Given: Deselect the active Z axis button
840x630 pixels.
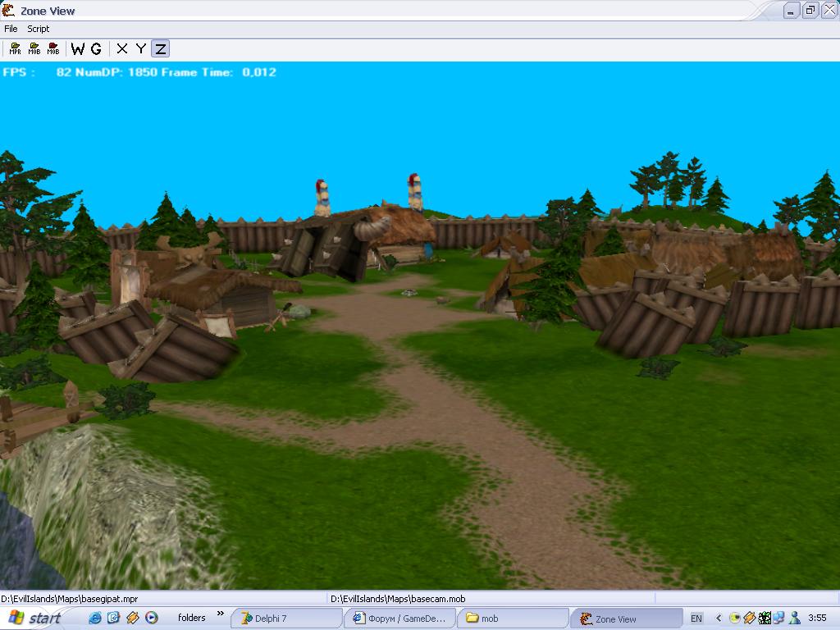Looking at the screenshot, I should [161, 49].
